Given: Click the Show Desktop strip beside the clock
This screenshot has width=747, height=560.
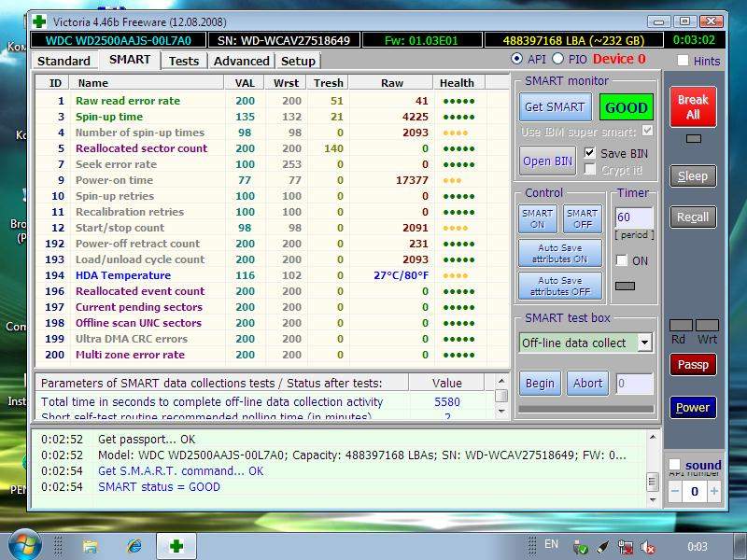Looking at the screenshot, I should (x=740, y=546).
